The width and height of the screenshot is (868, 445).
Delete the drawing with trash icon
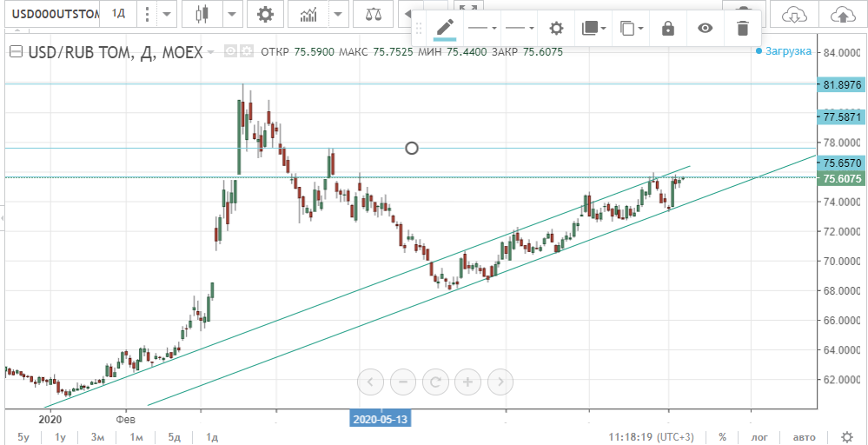(742, 28)
